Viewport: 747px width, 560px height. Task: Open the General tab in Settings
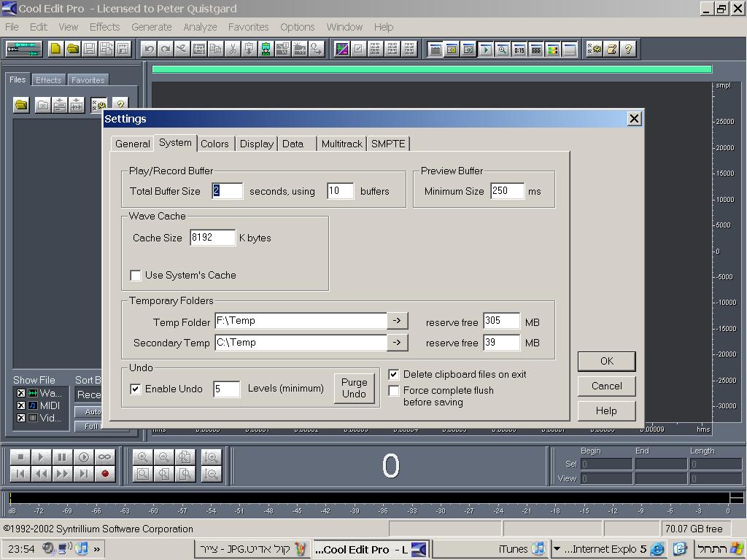133,144
